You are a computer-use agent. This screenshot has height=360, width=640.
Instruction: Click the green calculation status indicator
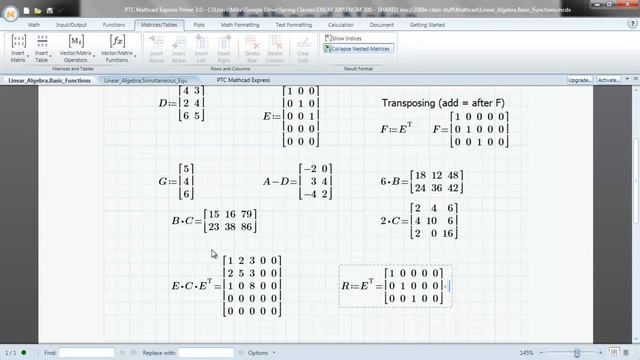(x=24, y=352)
